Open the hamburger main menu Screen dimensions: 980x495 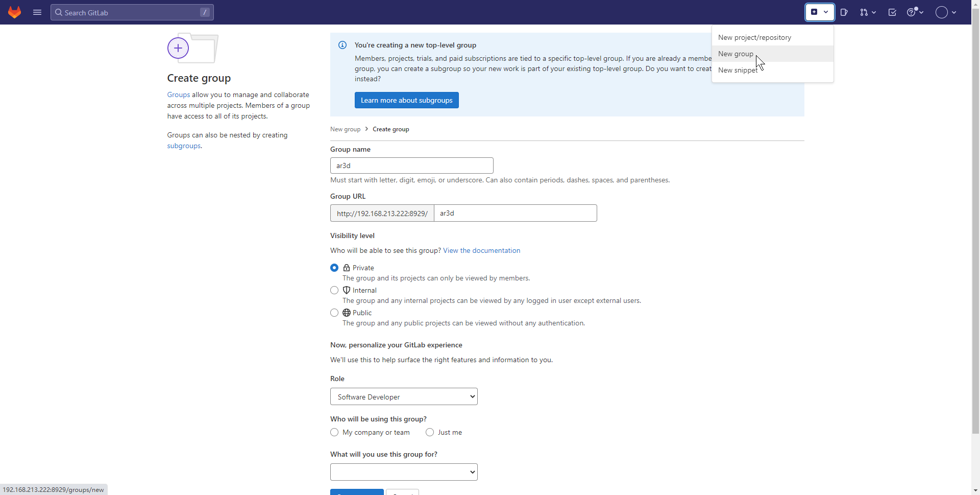(37, 12)
